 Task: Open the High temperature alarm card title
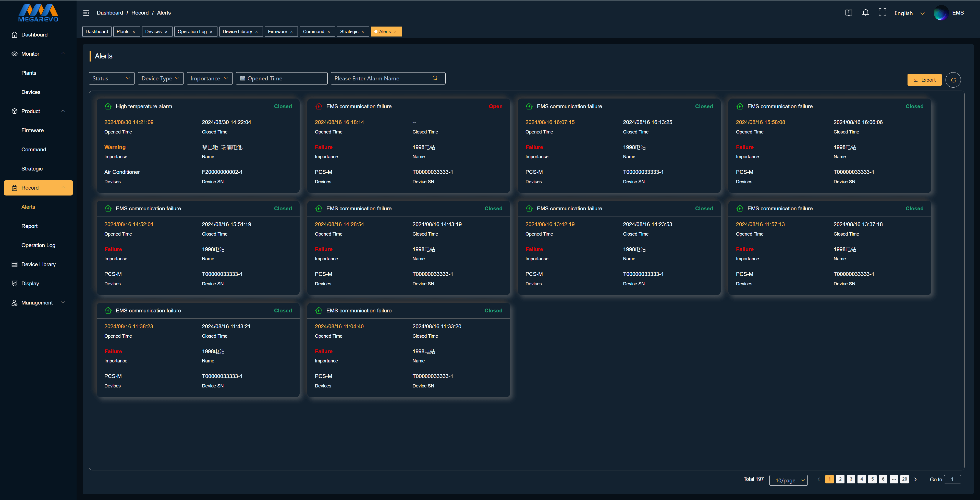tap(144, 106)
